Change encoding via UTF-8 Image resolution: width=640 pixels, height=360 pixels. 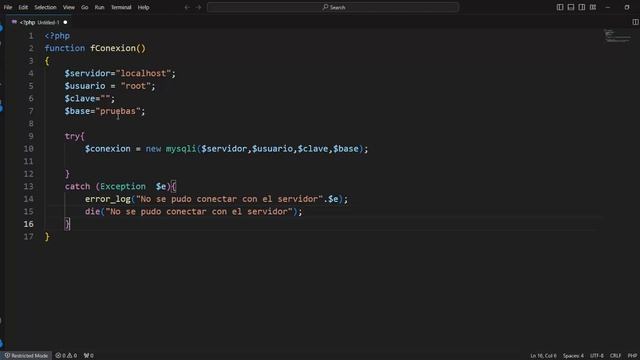coord(597,356)
